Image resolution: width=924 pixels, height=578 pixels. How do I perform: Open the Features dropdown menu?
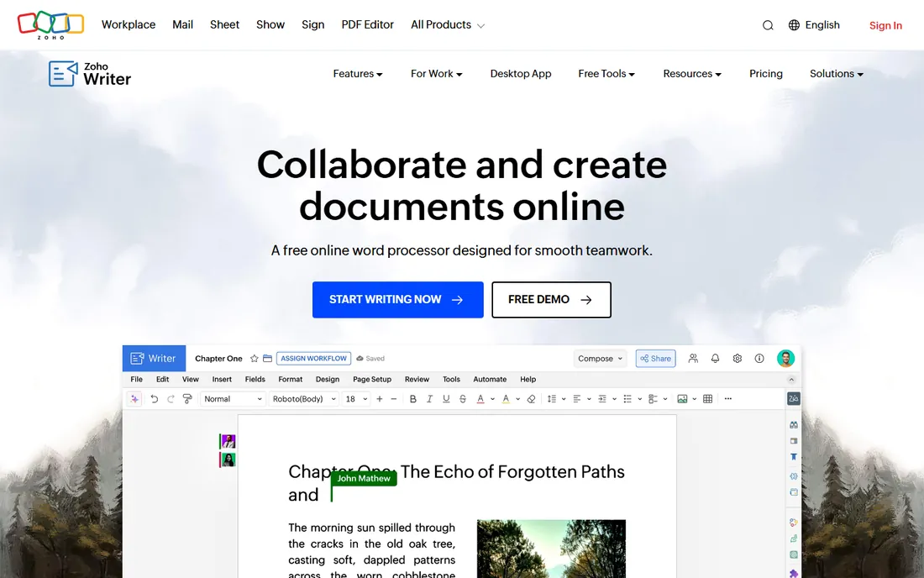coord(358,74)
